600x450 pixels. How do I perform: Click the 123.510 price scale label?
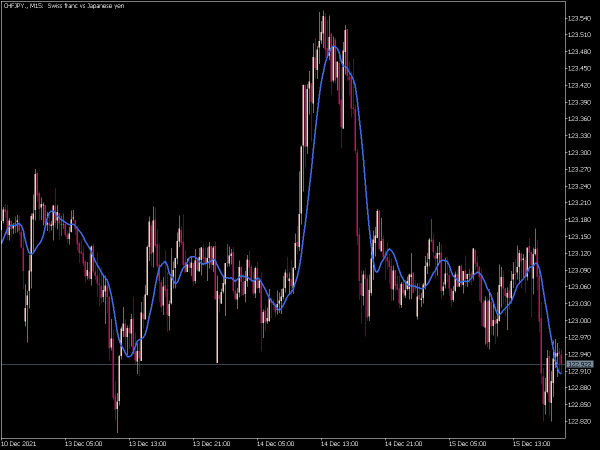coord(579,35)
